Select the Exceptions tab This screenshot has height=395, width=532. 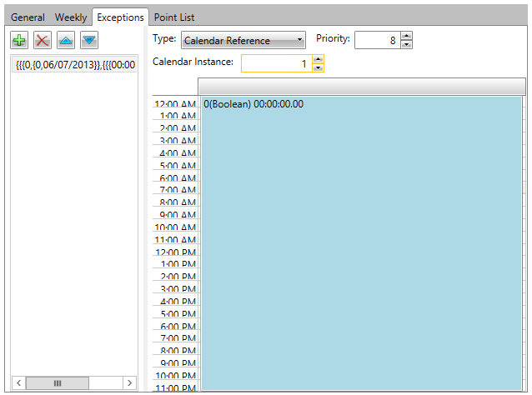[120, 17]
